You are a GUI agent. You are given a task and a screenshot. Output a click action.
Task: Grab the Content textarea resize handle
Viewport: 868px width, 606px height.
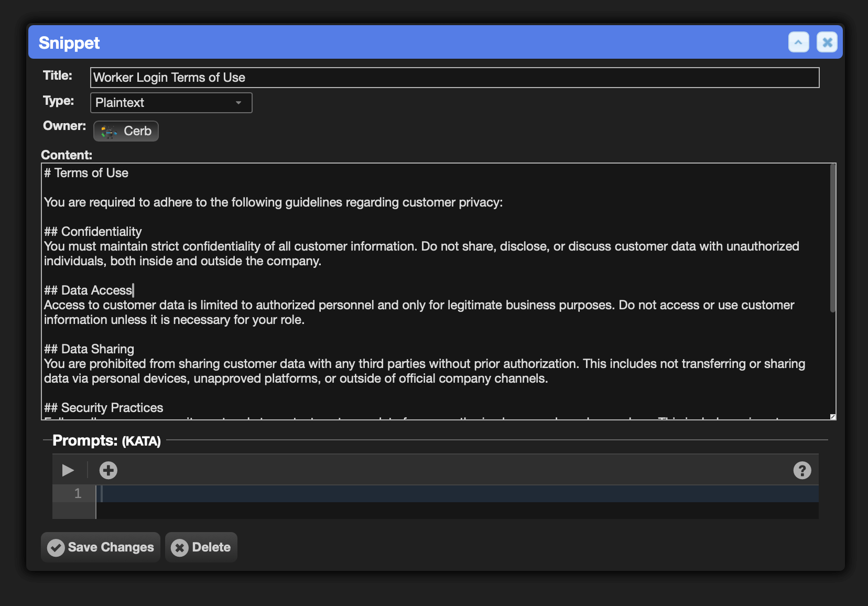pyautogui.click(x=832, y=417)
